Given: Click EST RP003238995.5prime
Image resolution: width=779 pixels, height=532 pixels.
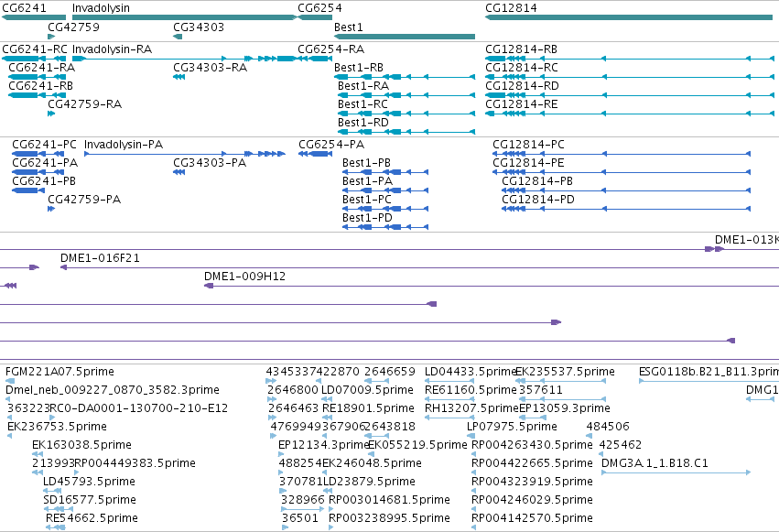Looking at the screenshot, I should pos(390,518).
